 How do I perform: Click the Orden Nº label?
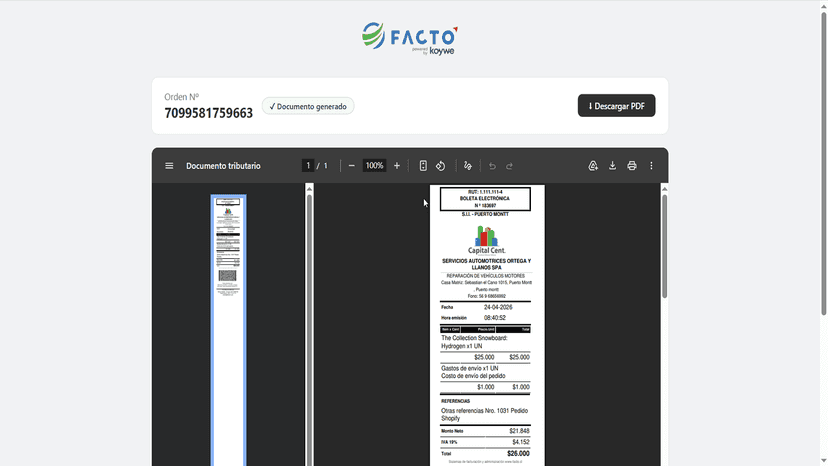click(182, 97)
